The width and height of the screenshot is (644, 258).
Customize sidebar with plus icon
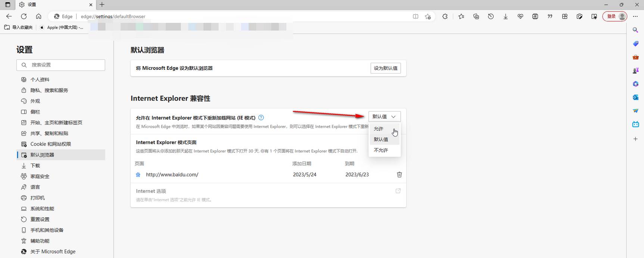635,139
